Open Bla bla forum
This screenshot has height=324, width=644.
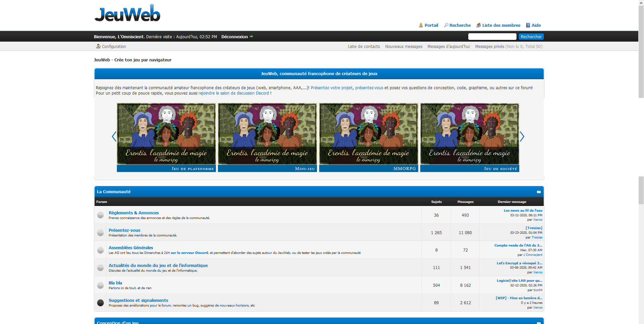coord(115,283)
